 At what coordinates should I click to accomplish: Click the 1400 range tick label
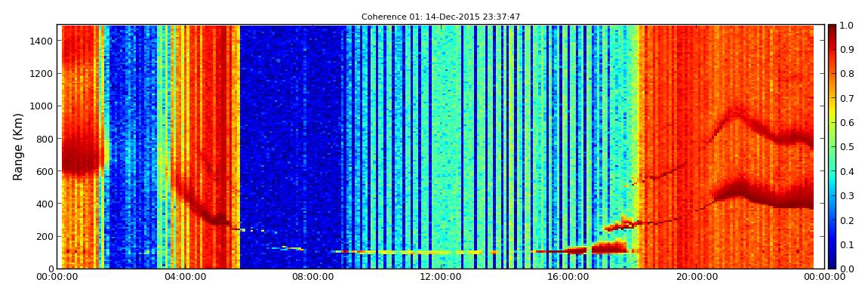tap(42, 41)
